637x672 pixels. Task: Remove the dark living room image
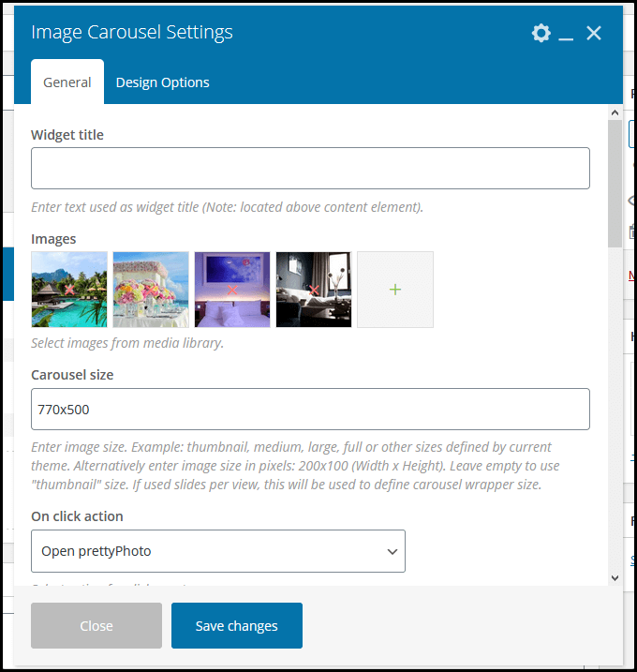coord(313,291)
